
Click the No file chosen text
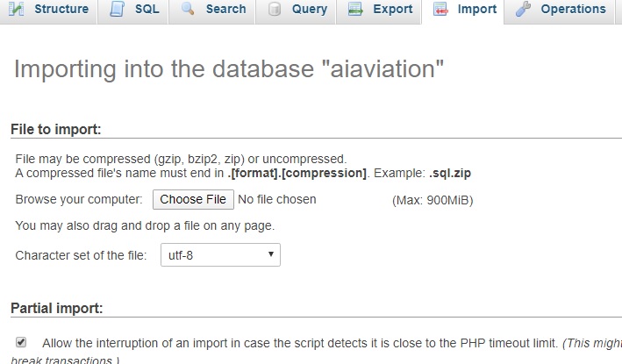pos(277,199)
